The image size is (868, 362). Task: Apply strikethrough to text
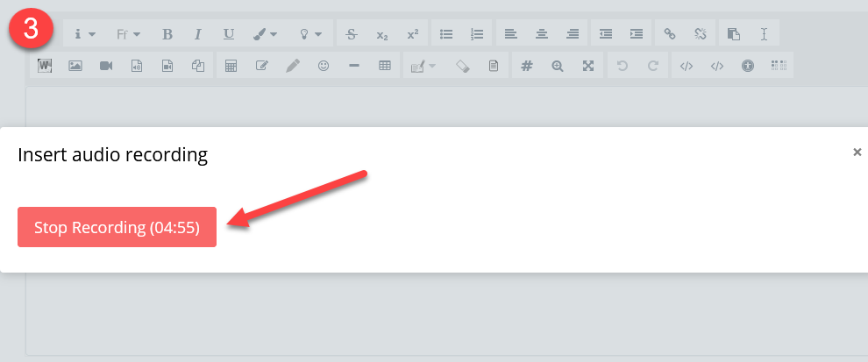[352, 34]
